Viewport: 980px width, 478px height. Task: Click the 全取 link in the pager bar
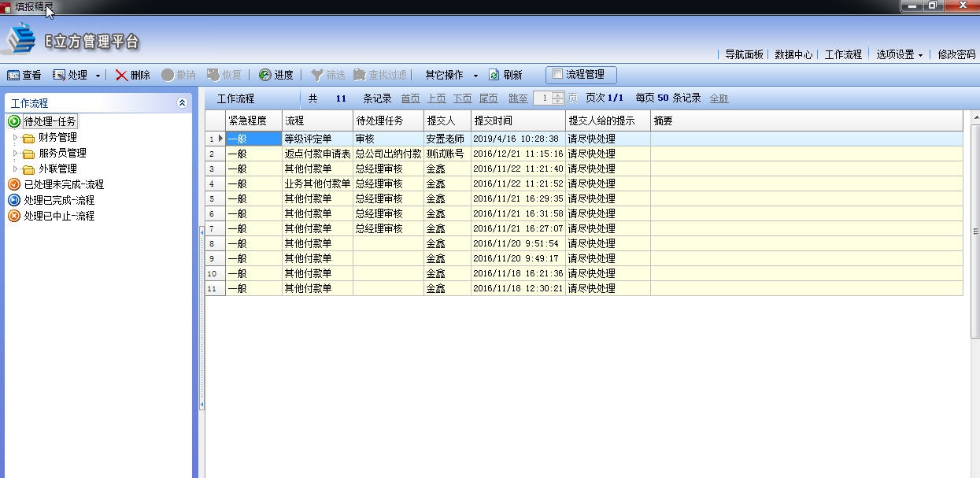click(x=719, y=96)
